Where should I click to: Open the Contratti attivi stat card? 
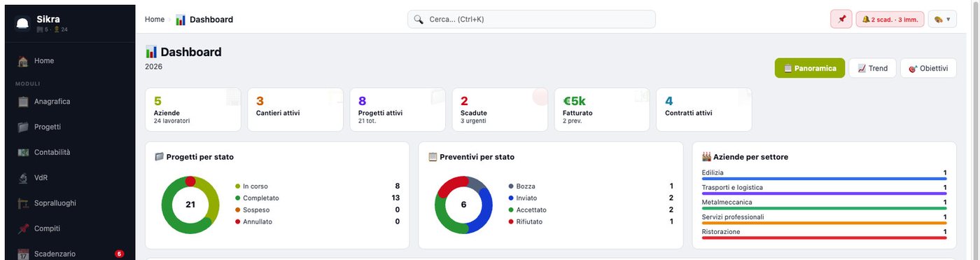tap(704, 109)
